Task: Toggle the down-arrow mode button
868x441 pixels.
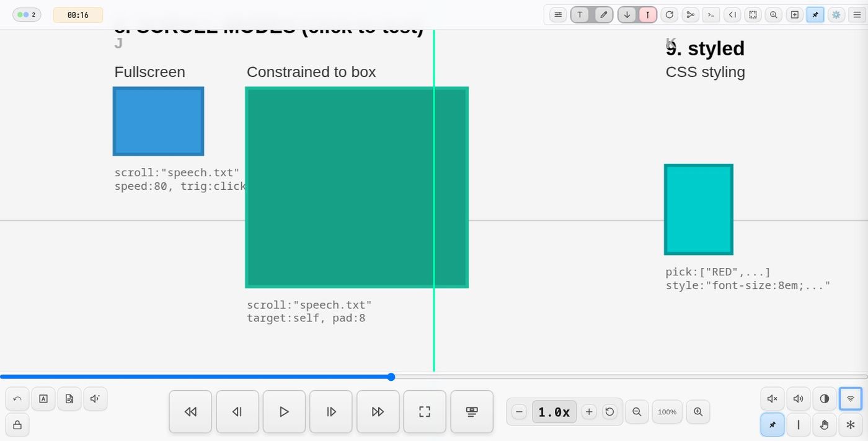Action: [627, 15]
